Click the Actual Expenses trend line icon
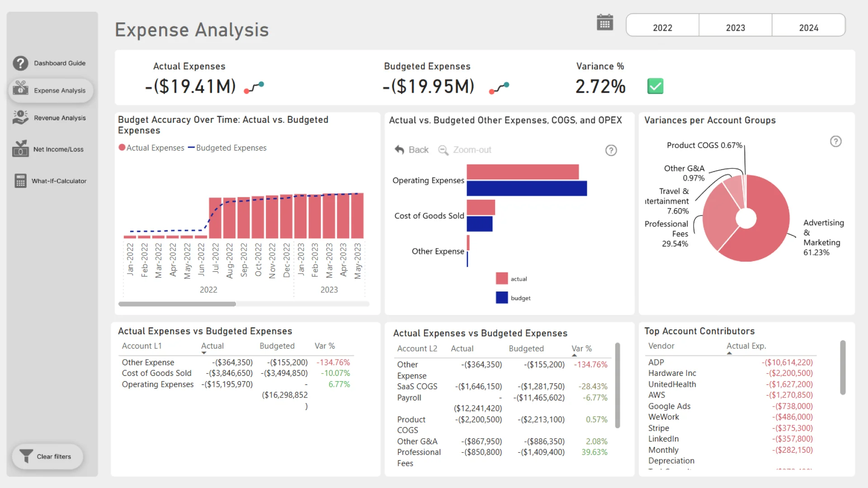This screenshot has height=488, width=868. (254, 87)
